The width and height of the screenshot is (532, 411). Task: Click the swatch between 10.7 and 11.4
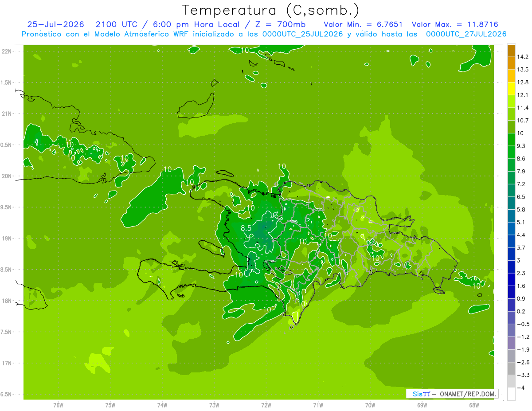[x=511, y=114]
